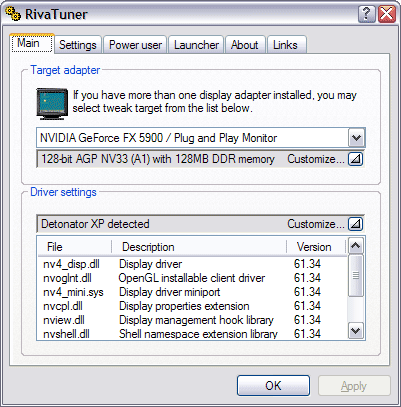Switch to the Power user tab

click(135, 45)
